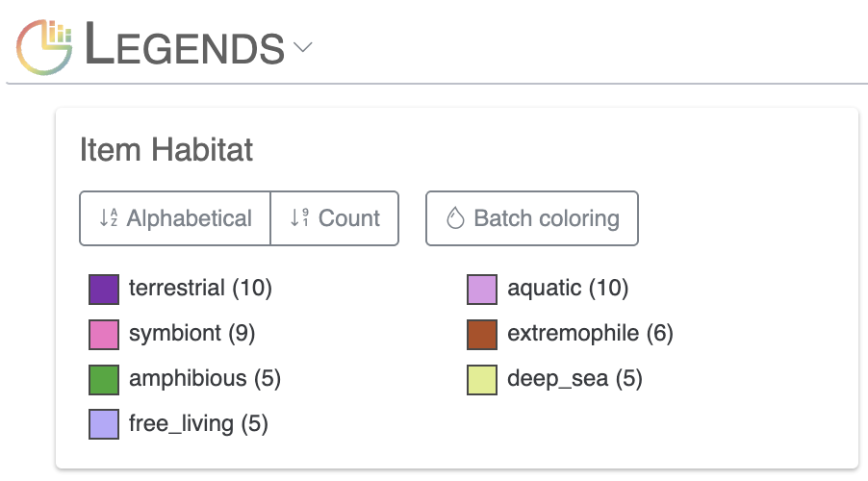Click the deep_sea yellow color swatch

[482, 379]
